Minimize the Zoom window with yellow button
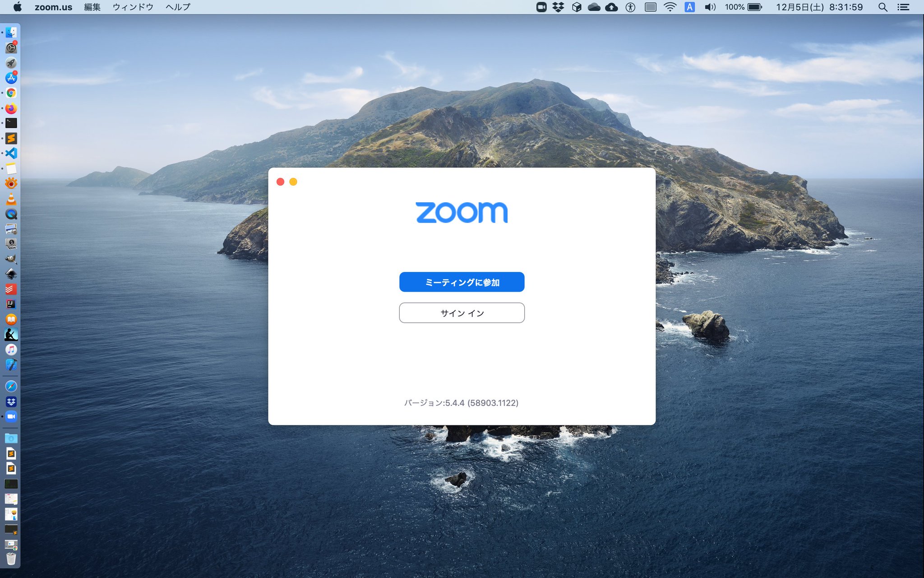 point(293,182)
